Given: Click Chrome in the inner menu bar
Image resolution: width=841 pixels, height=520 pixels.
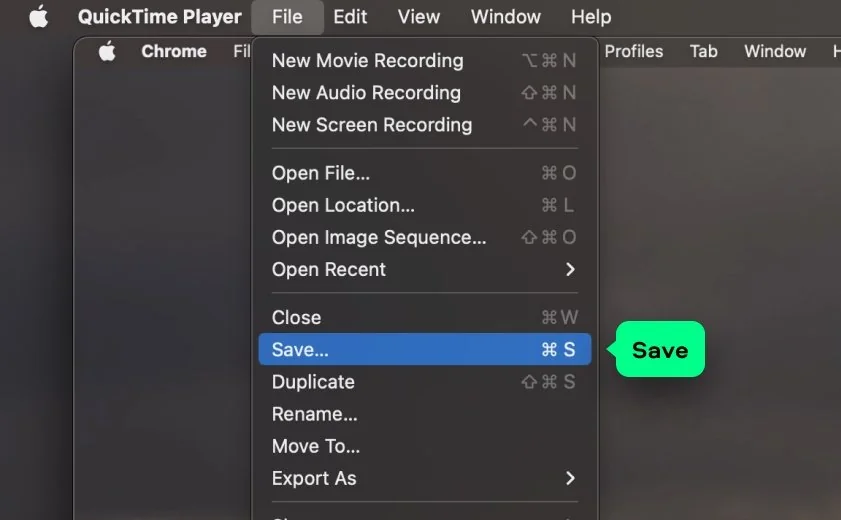Looking at the screenshot, I should click(174, 51).
